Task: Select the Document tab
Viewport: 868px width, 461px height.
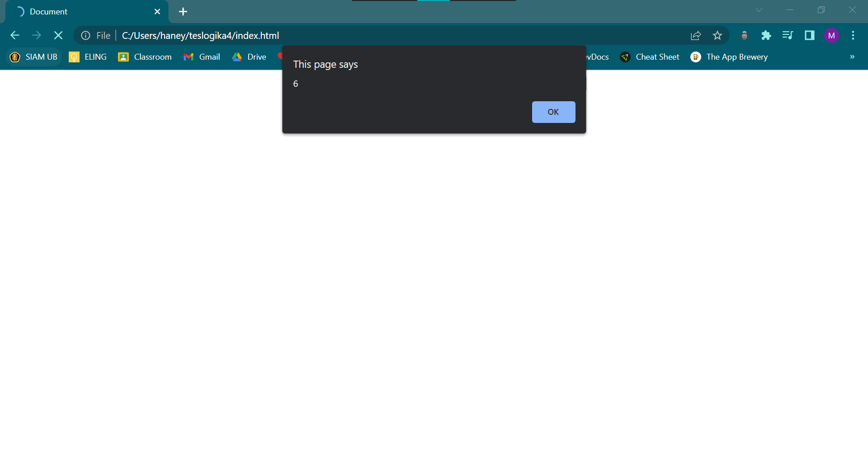Action: click(86, 12)
